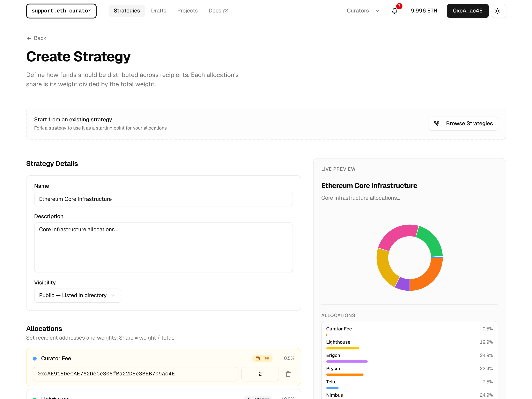Click the Strategy Details heading
532x399 pixels.
(52, 164)
